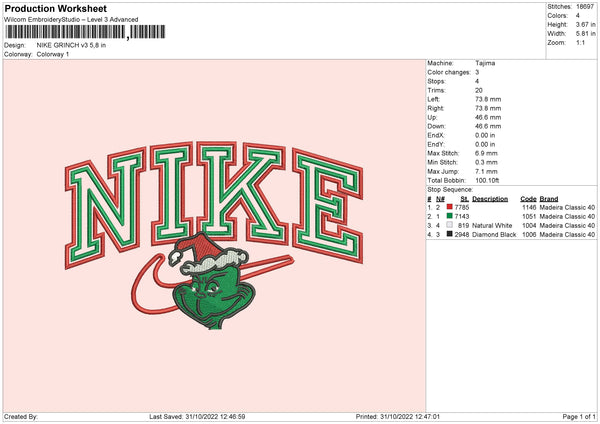Select 'Last Saved: 31/10/2022 12:46:59' text
Image resolution: width=600 pixels, height=424 pixels.
tap(197, 416)
